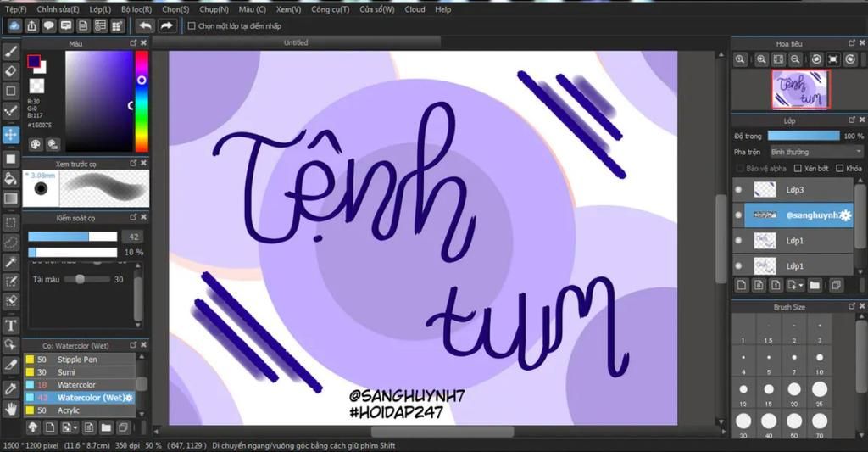Open settings gear of @sanghuynh layer

point(845,215)
